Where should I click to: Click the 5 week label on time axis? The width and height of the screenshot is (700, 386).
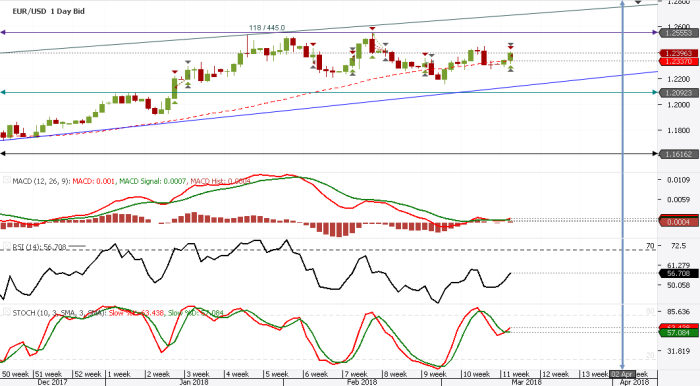tap(277, 374)
